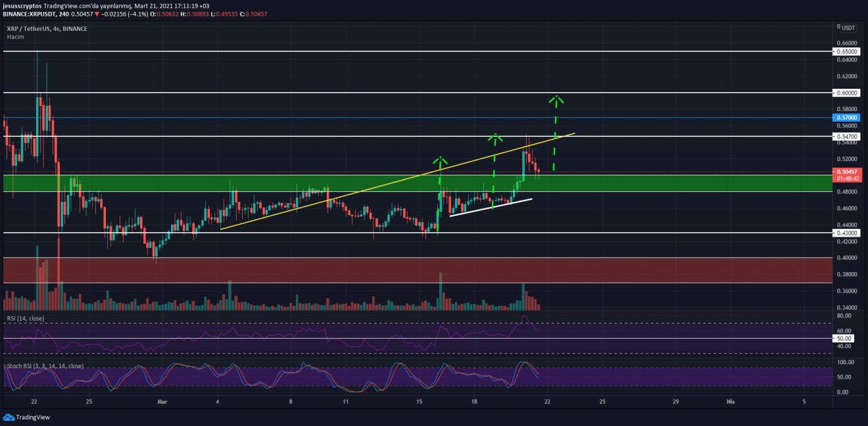Click the 29 date on time axis

(676, 400)
